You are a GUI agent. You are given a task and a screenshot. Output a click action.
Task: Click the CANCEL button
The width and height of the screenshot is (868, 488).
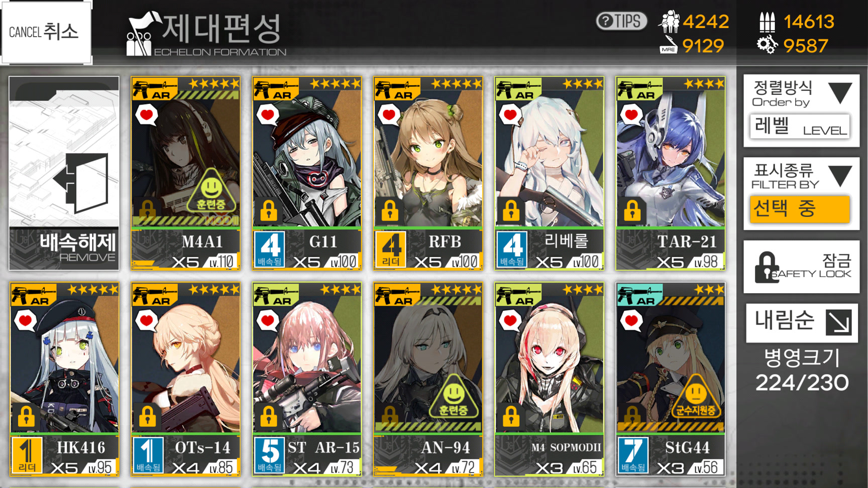46,32
